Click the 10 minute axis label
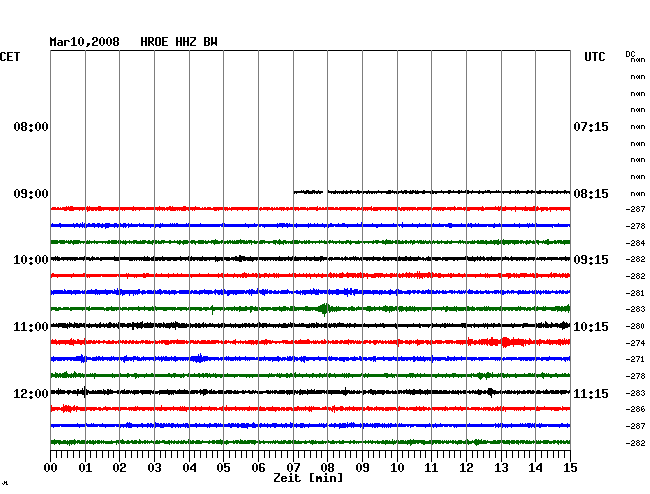This screenshot has width=650, height=494. coord(397,467)
